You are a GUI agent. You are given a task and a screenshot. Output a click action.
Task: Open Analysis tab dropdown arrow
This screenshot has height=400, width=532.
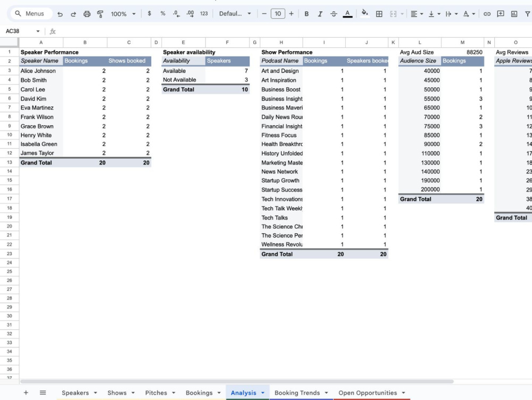click(263, 393)
